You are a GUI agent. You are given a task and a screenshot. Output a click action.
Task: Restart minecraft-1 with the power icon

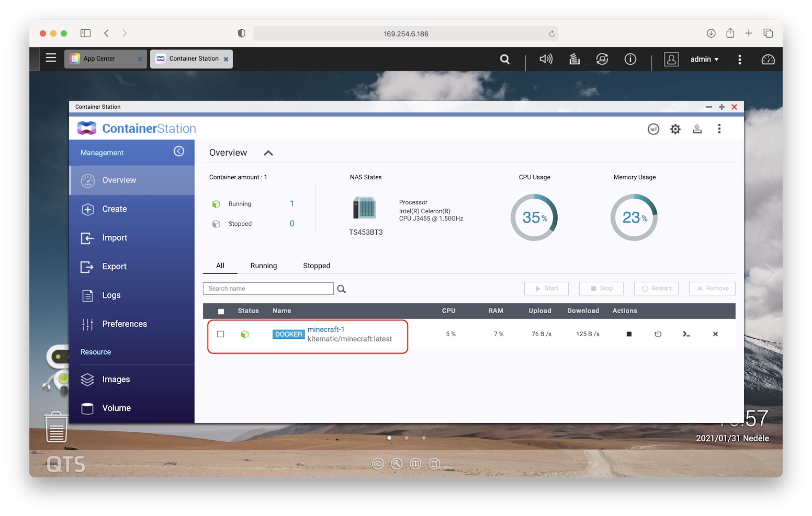click(658, 334)
